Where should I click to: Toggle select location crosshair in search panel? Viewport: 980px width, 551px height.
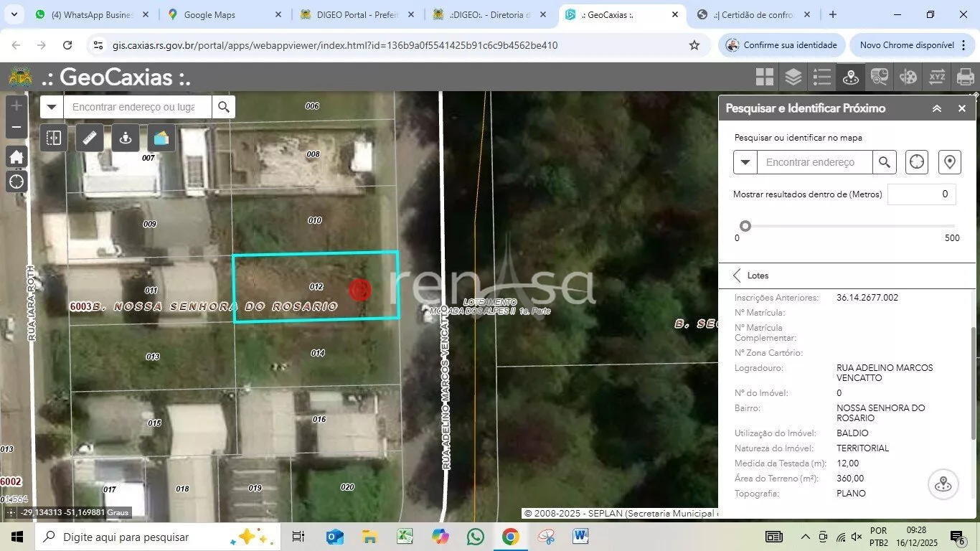click(917, 162)
